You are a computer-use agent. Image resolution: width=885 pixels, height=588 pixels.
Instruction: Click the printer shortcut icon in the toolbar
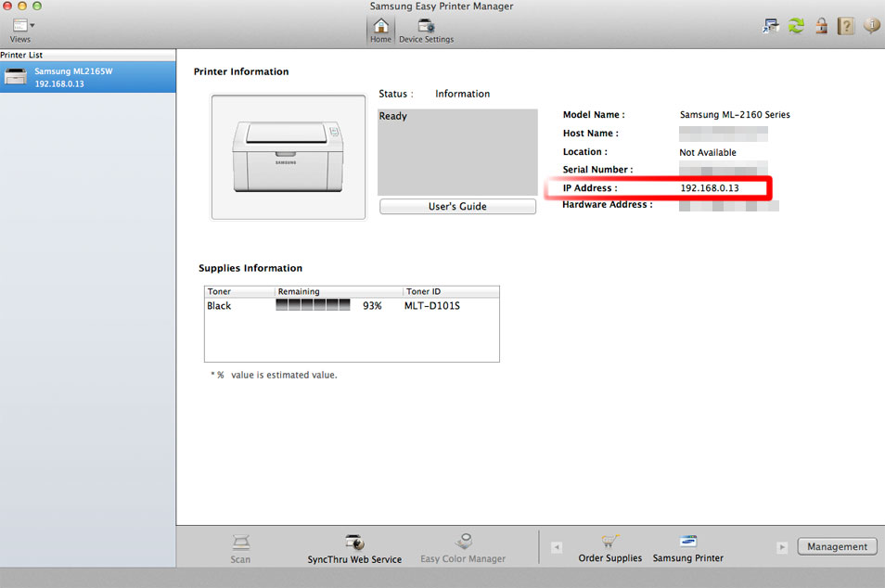770,25
